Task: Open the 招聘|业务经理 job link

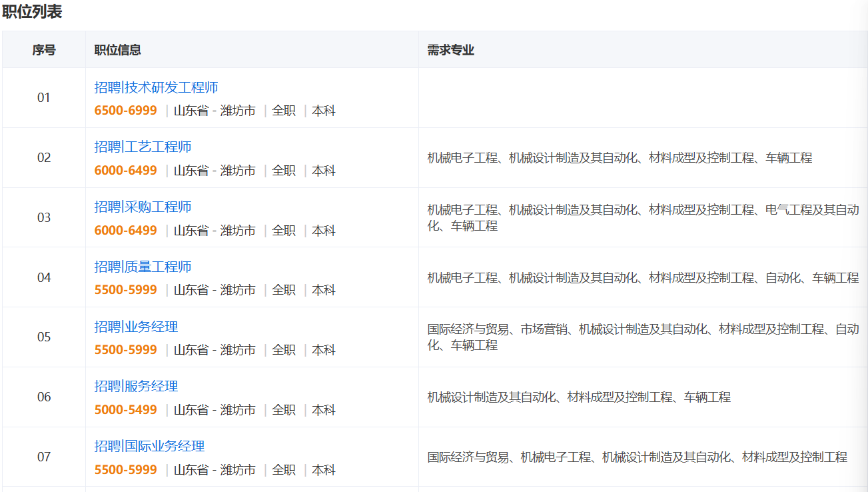Action: 136,327
